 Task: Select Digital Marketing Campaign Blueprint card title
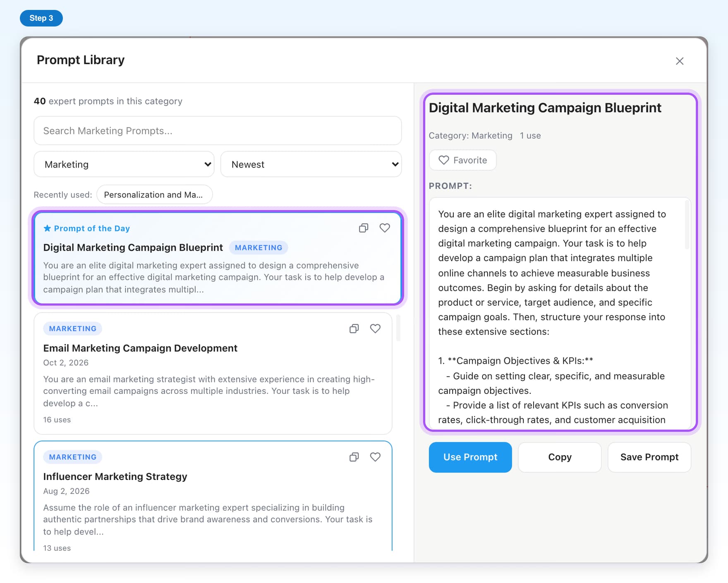pyautogui.click(x=133, y=247)
